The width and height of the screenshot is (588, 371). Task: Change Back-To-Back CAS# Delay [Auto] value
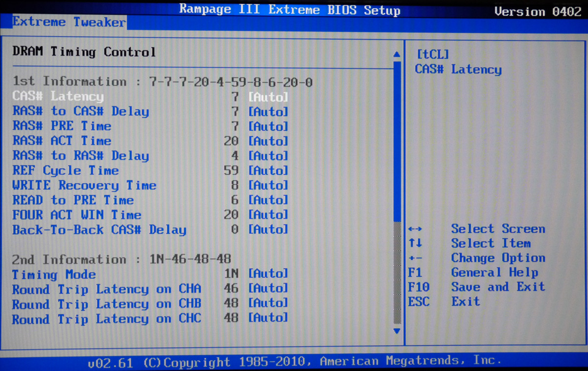pyautogui.click(x=269, y=229)
